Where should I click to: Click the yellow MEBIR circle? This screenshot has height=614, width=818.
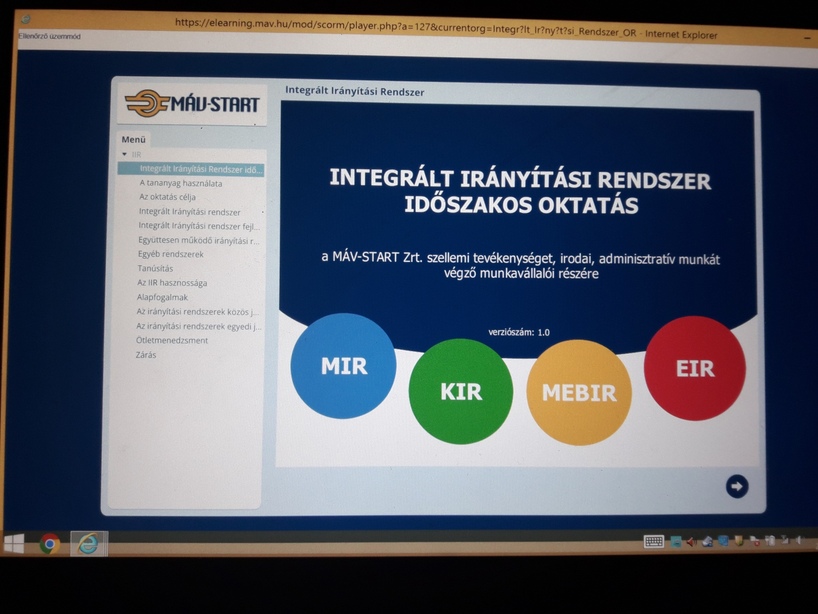pyautogui.click(x=579, y=392)
